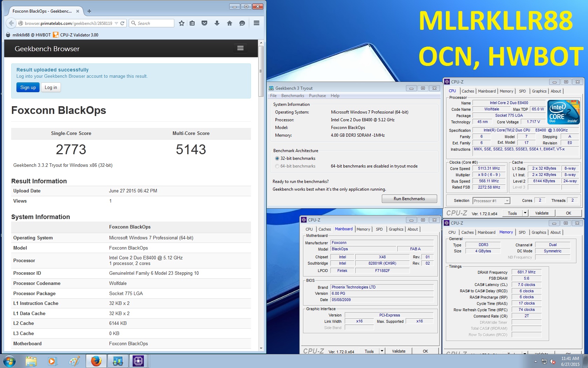
Task: Click the network tray icon
Action: (x=544, y=361)
